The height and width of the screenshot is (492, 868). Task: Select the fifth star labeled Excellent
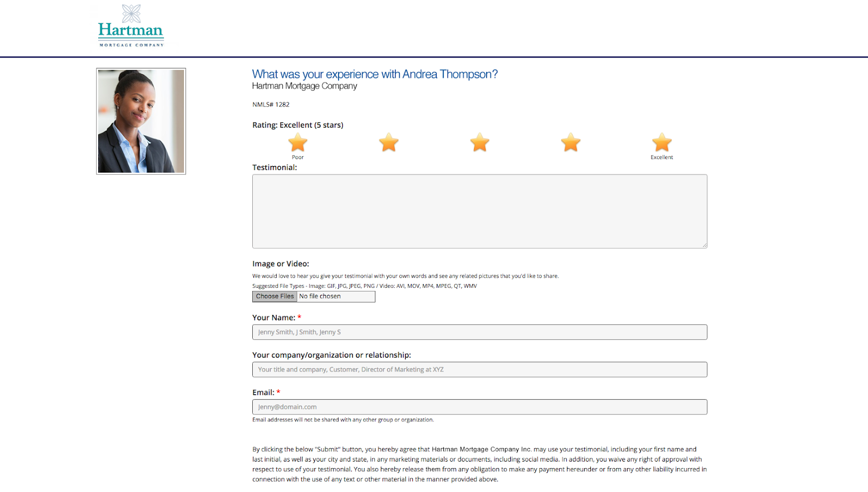(662, 143)
